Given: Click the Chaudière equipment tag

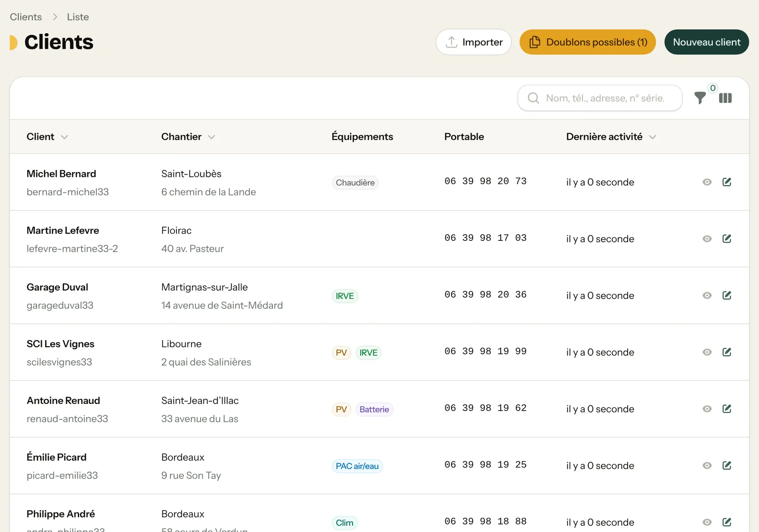Looking at the screenshot, I should click(x=355, y=183).
